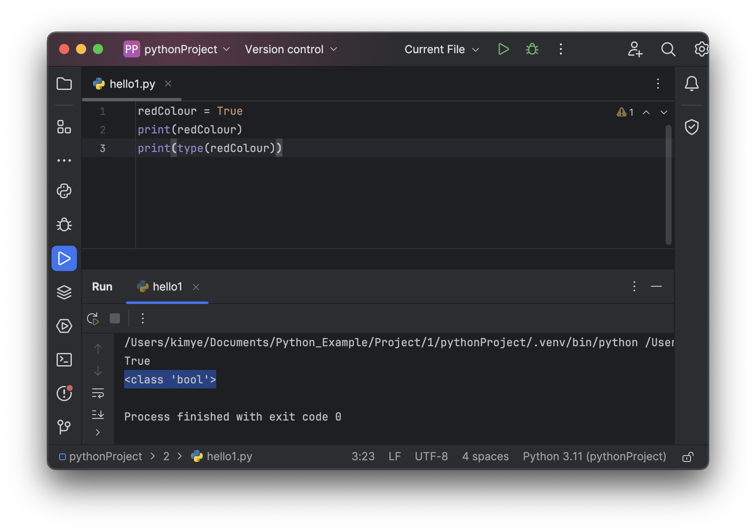Toggle soft-wrap in Run console
The height and width of the screenshot is (532, 756).
click(98, 394)
